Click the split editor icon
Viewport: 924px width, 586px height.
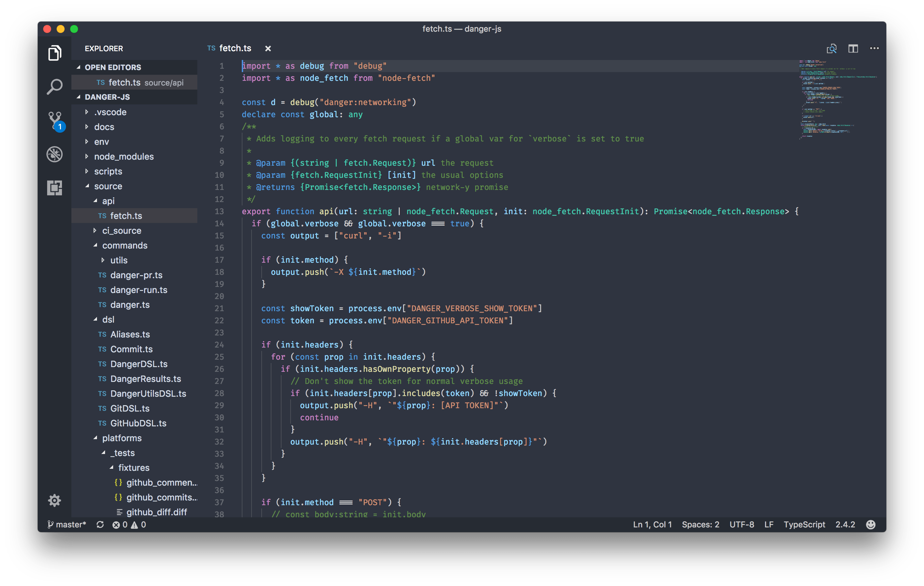[x=853, y=49]
